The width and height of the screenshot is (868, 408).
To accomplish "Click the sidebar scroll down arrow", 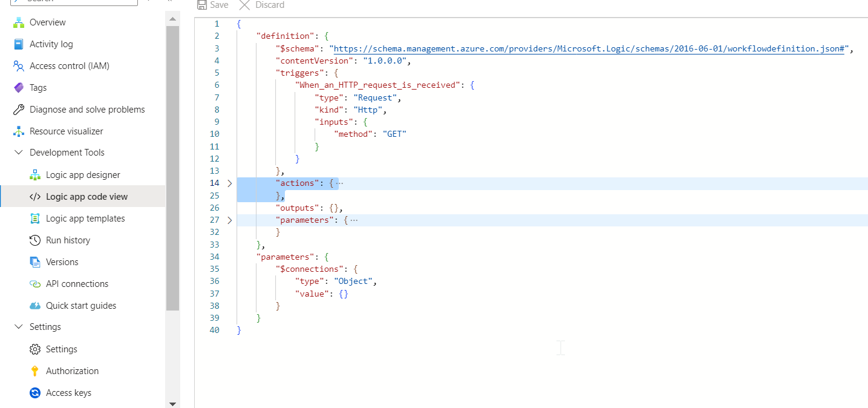I will (172, 403).
